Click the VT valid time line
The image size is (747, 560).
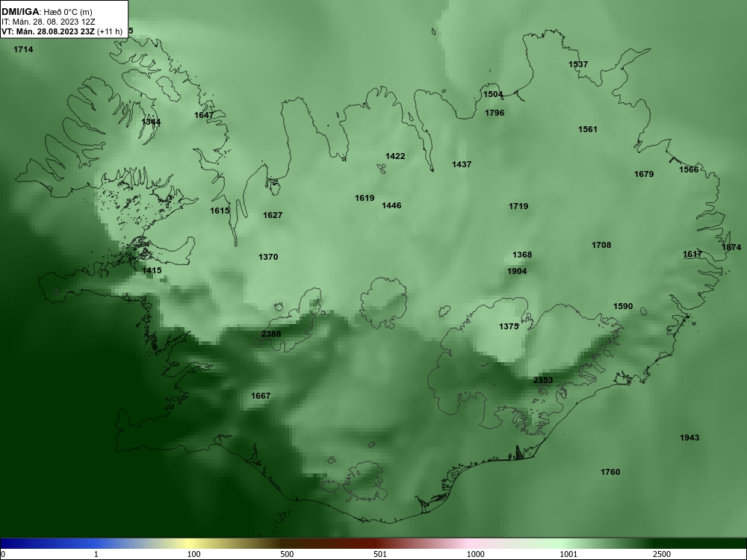point(62,31)
